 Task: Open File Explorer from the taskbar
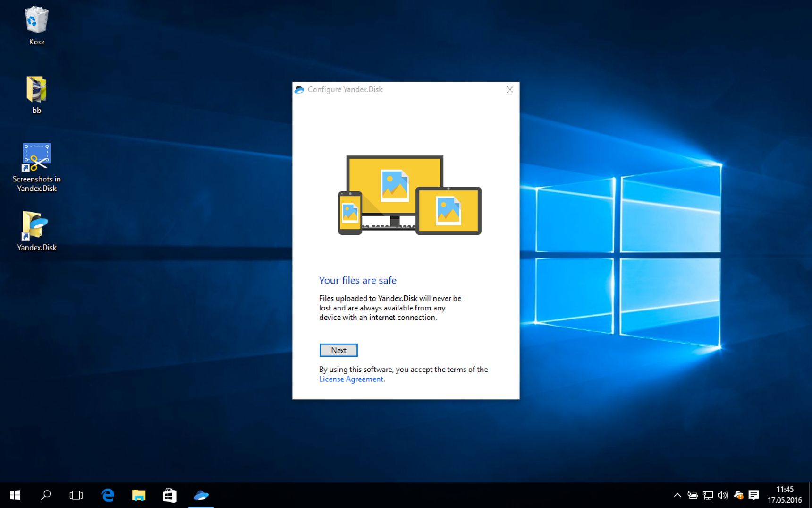point(139,495)
